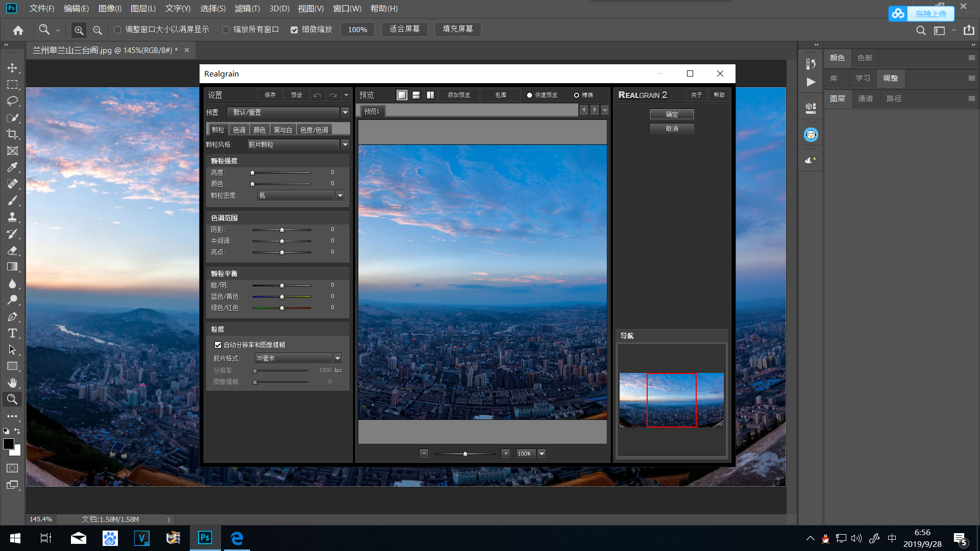Select the Rectangular Marquee tool
980x551 pixels.
(12, 85)
